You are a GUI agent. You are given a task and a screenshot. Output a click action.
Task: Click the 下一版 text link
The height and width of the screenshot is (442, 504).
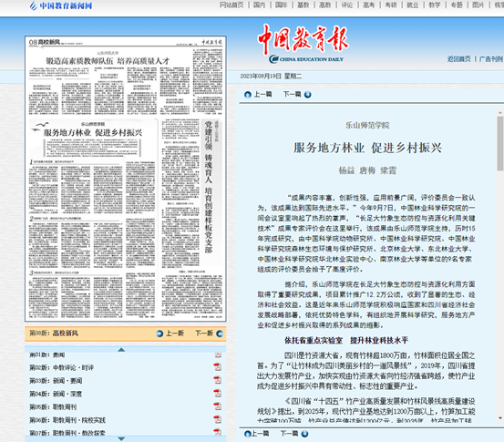(204, 334)
